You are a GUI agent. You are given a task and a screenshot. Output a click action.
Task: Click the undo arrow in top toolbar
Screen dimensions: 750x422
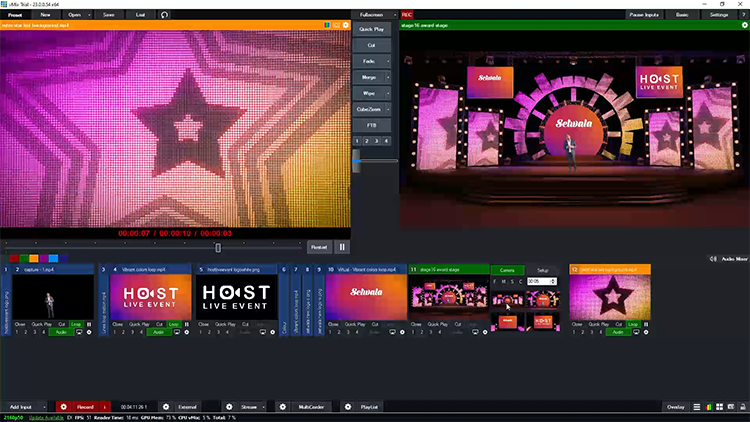pyautogui.click(x=164, y=15)
